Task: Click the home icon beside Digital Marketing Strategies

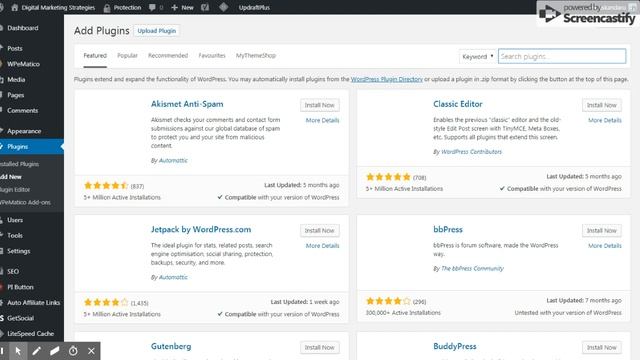Action: point(15,7)
